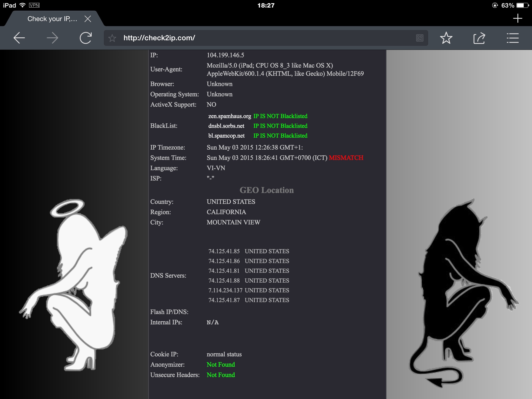Viewport: 532px width, 399px height.
Task: Tap the dnsbl.sorbs.net blacklist entry
Action: coord(226,126)
